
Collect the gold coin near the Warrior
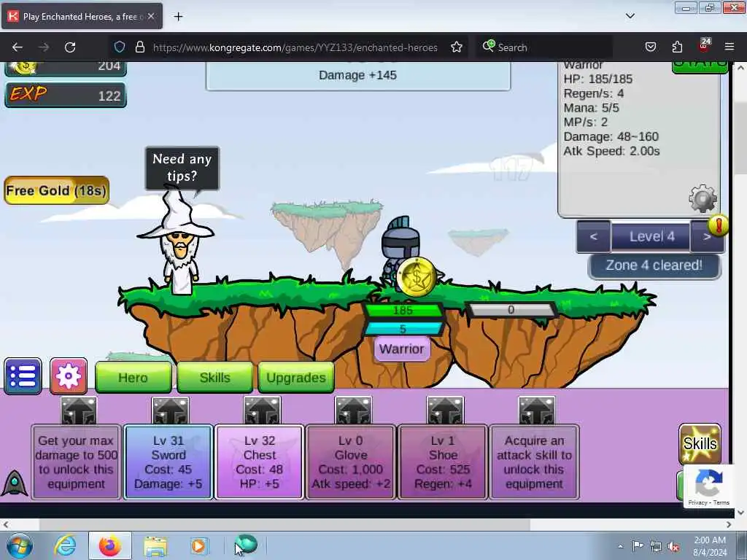[417, 277]
